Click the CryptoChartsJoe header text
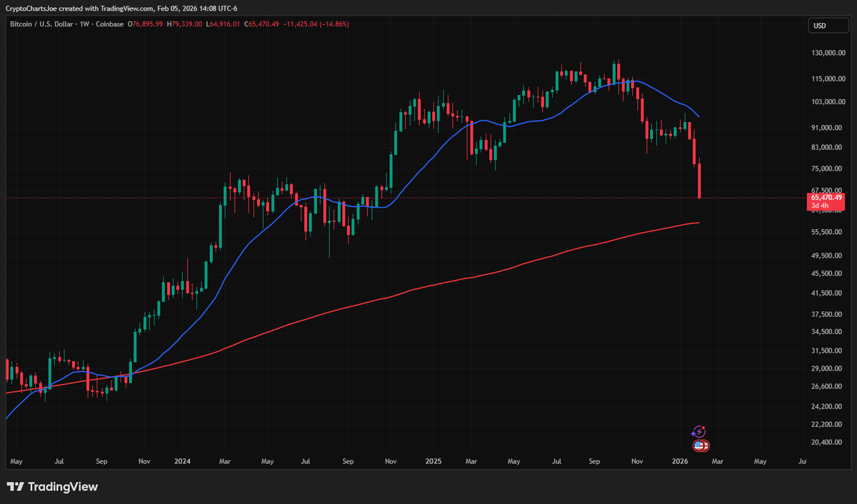Image resolution: width=857 pixels, height=504 pixels. point(31,8)
